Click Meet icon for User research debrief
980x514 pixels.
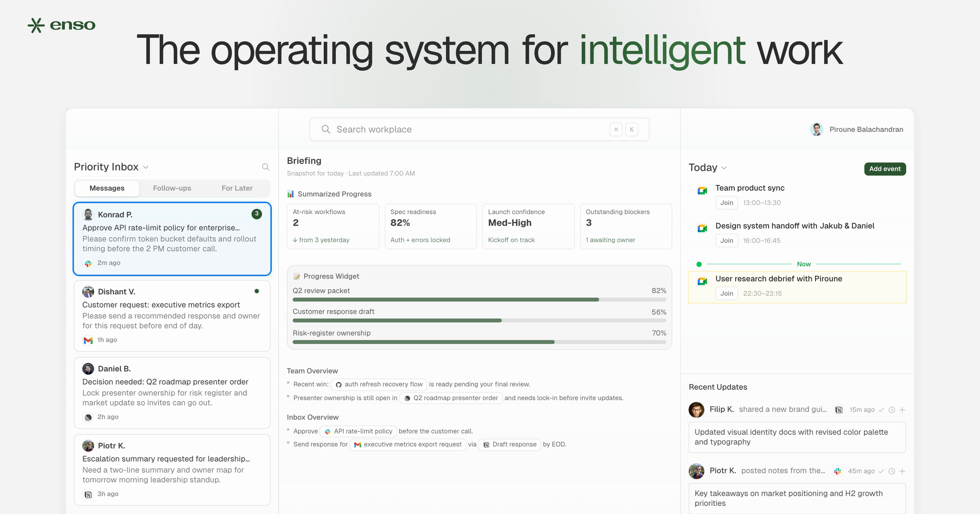click(x=702, y=281)
